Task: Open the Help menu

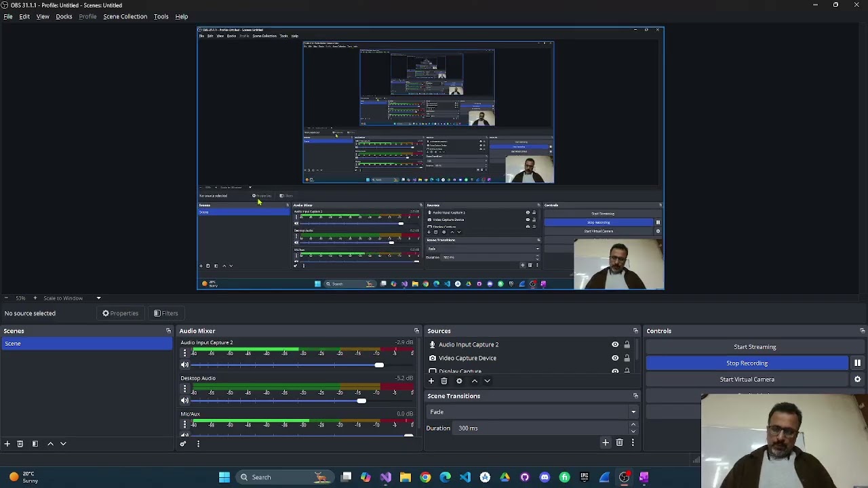Action: click(x=182, y=16)
